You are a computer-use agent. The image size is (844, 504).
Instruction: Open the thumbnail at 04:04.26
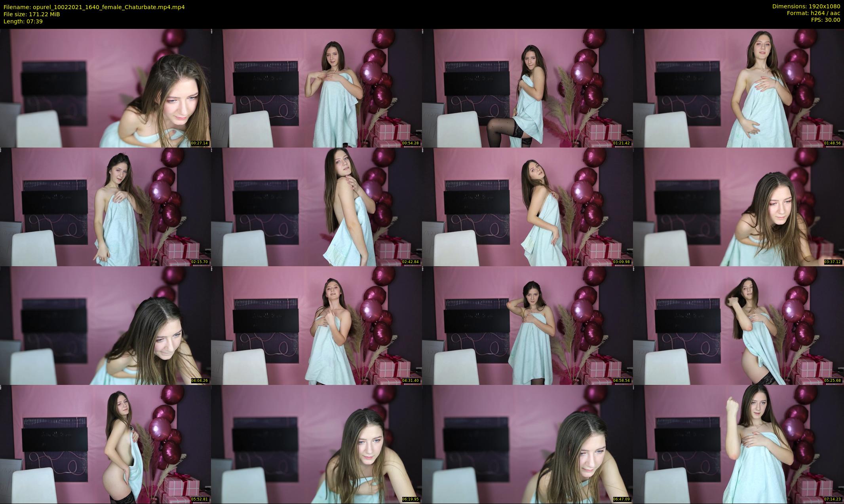pyautogui.click(x=105, y=326)
